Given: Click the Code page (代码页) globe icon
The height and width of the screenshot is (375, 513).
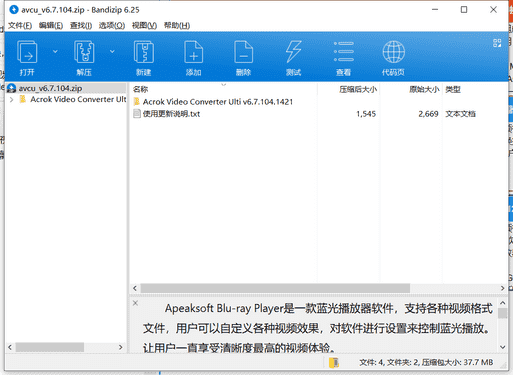Looking at the screenshot, I should click(x=394, y=52).
